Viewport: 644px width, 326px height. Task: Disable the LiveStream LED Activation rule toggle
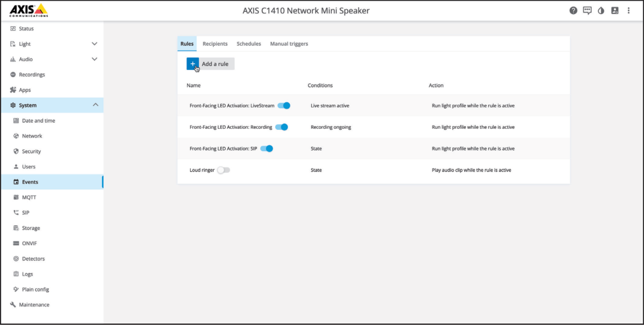click(284, 106)
